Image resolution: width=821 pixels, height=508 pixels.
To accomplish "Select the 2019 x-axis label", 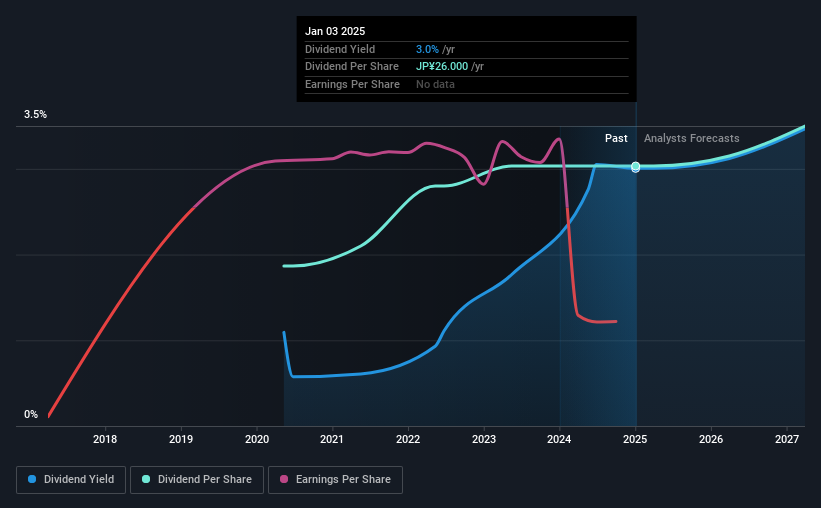I will (181, 439).
